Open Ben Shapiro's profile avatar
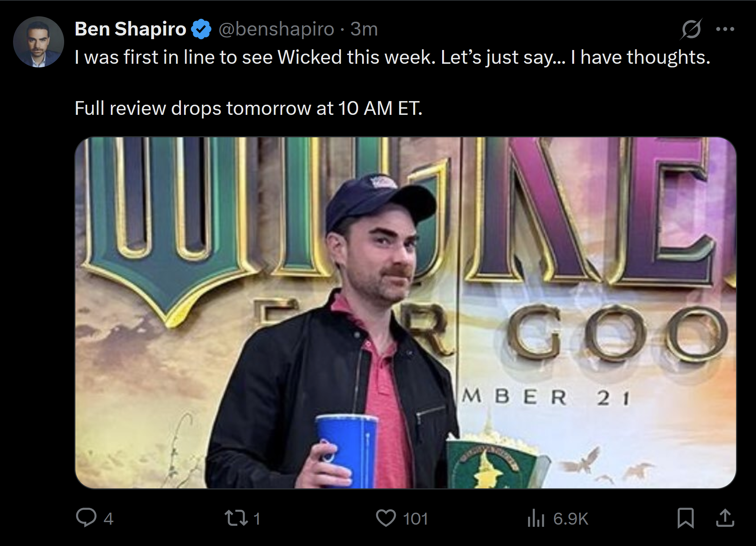This screenshot has height=546, width=756. (38, 42)
